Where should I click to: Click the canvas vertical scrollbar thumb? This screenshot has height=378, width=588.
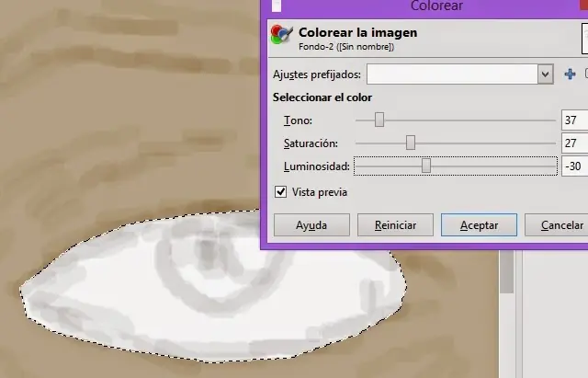(x=506, y=272)
